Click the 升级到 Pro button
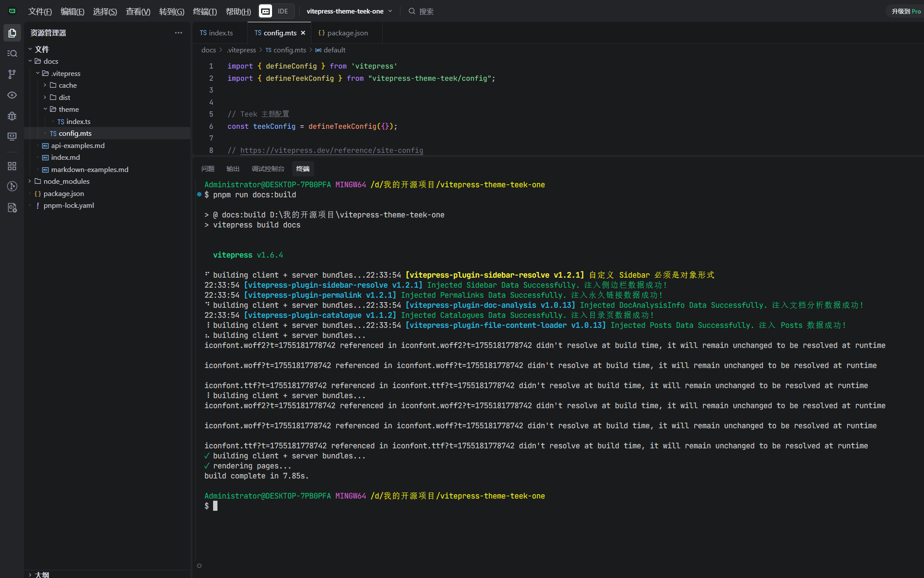Viewport: 924px width, 578px height. [906, 11]
